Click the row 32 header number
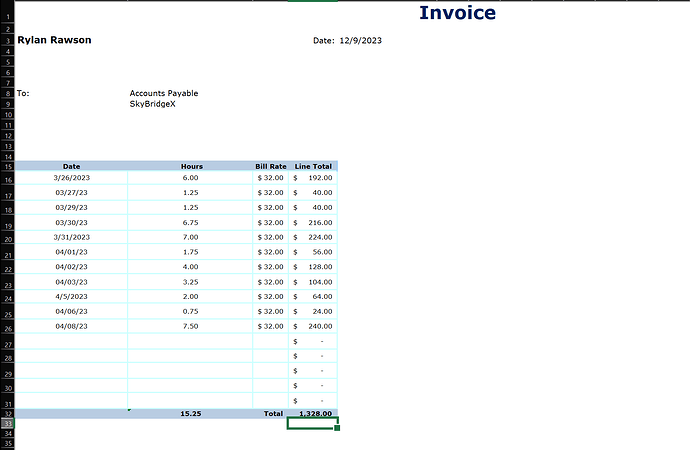Screen dimensions: 690x450 click(x=7, y=413)
